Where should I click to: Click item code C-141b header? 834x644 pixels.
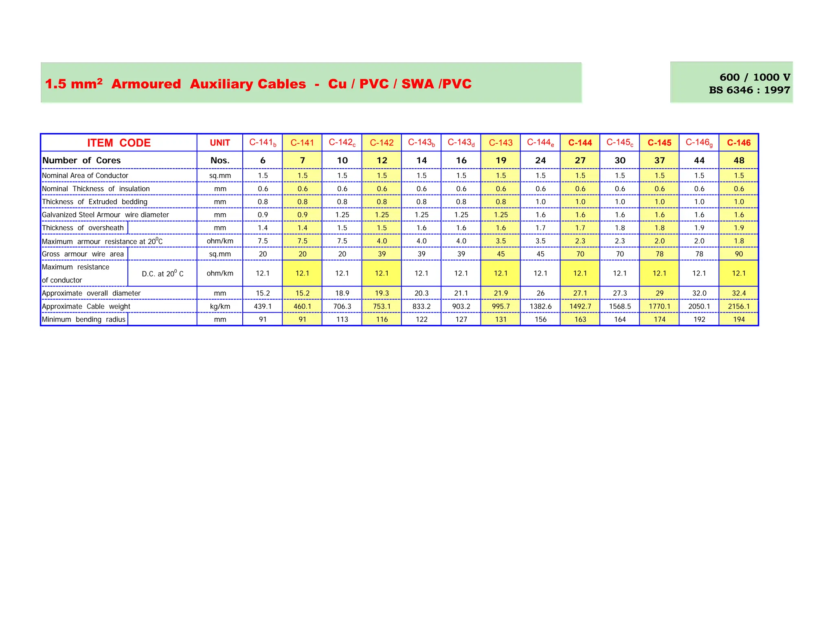[263, 143]
